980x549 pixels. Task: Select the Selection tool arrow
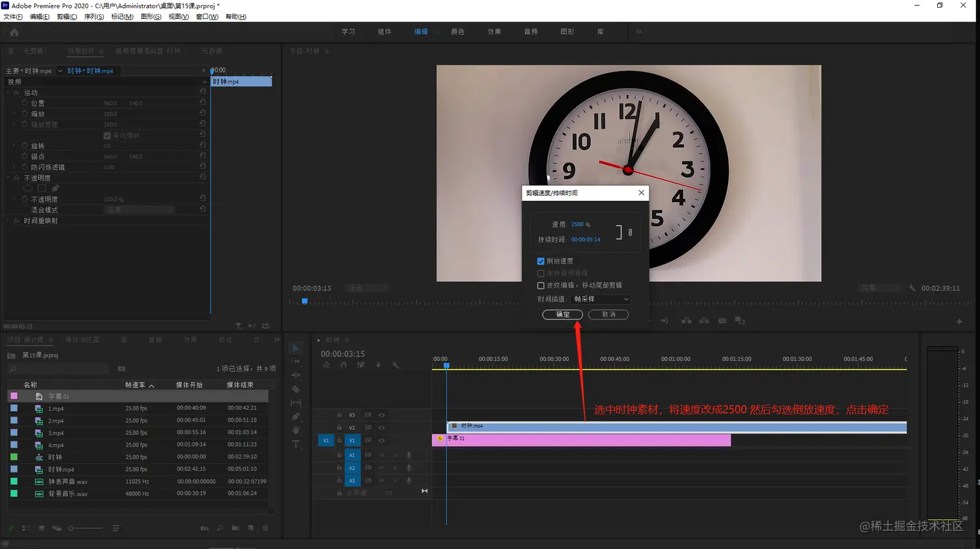[296, 348]
